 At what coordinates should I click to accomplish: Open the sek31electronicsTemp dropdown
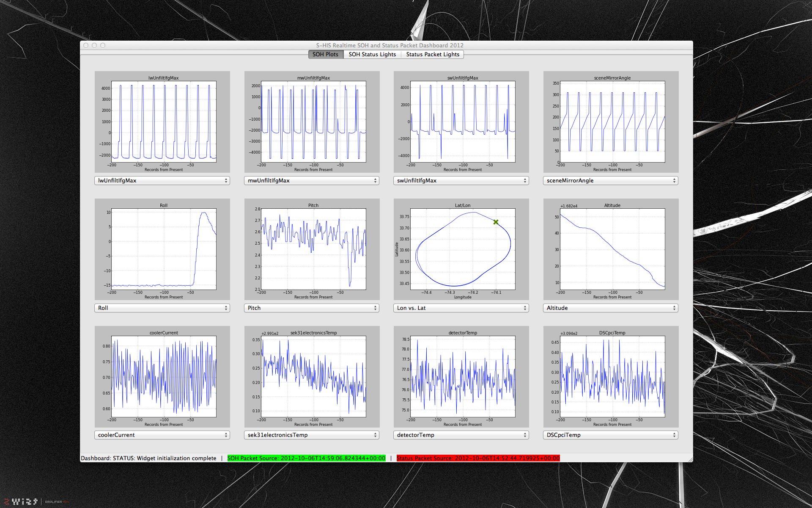[x=312, y=435]
